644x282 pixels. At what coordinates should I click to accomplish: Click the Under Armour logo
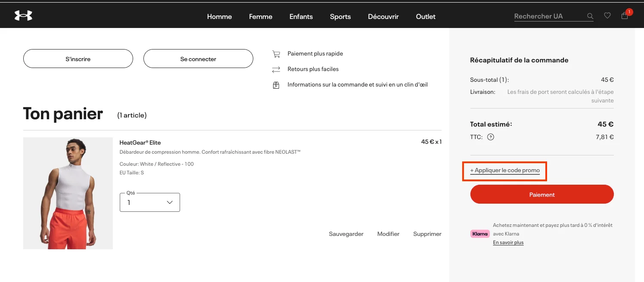[x=23, y=16]
